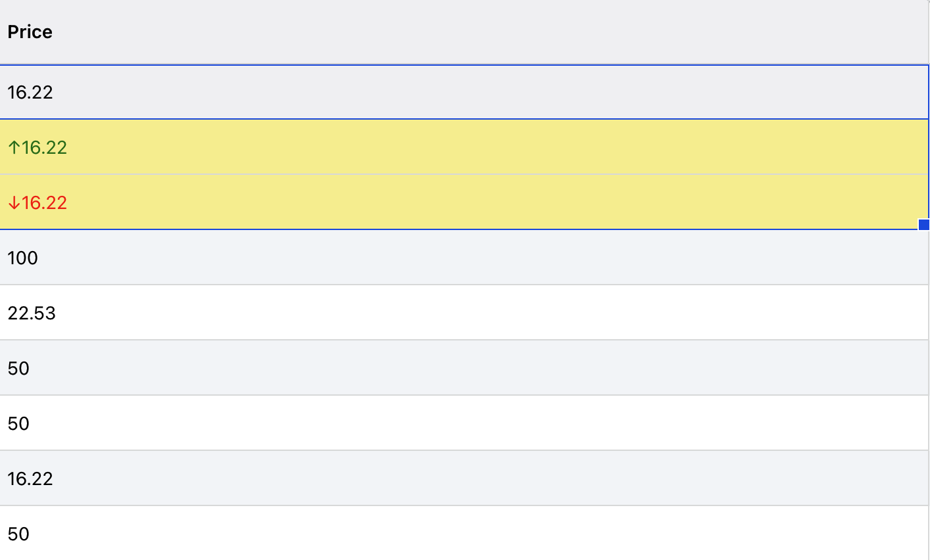The height and width of the screenshot is (560, 930).
Task: Select the 50 cell directly below 22.53
Action: pos(18,368)
